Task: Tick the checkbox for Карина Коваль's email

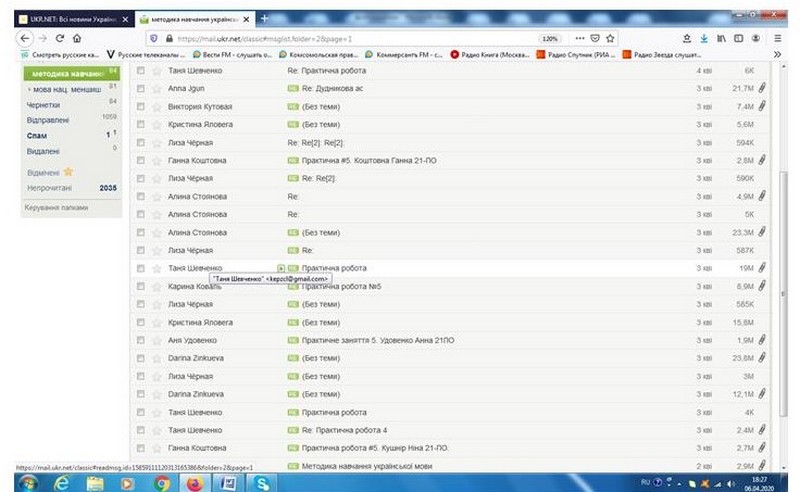Action: [x=141, y=286]
